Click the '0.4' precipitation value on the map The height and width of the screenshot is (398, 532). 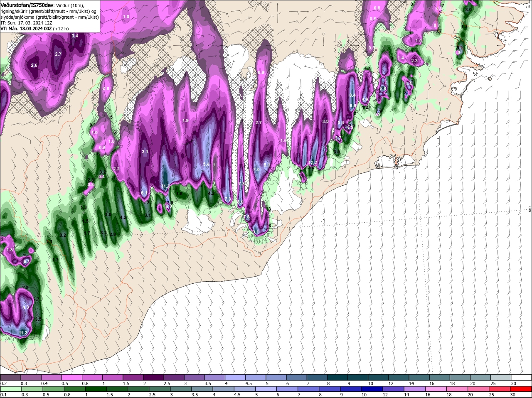101,177
